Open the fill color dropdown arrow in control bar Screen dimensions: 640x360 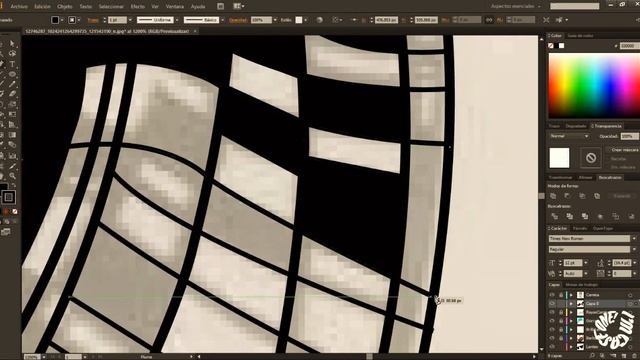(62, 20)
